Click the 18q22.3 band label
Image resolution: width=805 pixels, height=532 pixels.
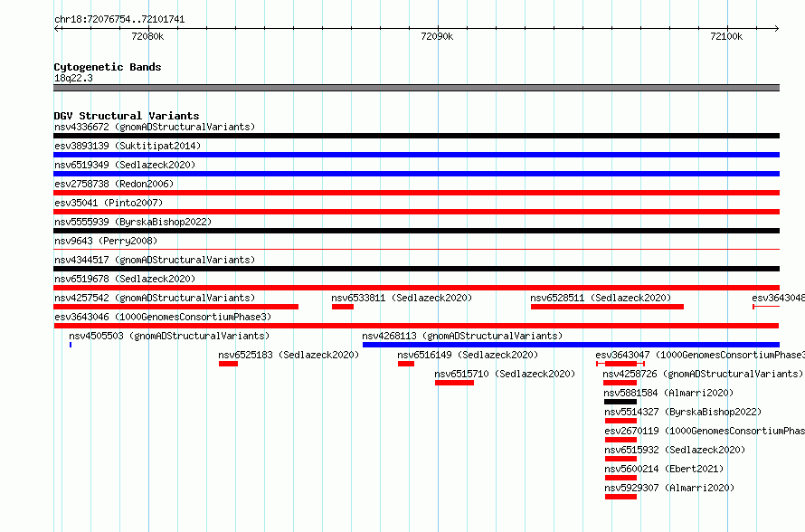click(73, 78)
